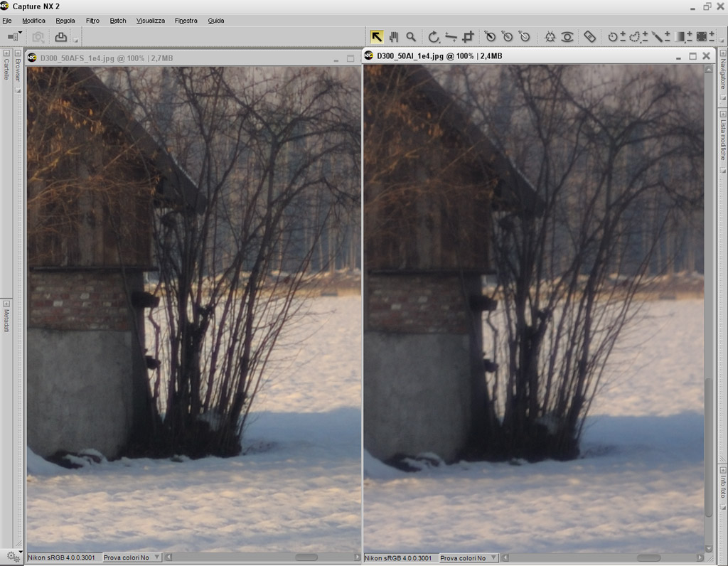Select the Lasso selection tool
728x566 pixels.
point(635,37)
